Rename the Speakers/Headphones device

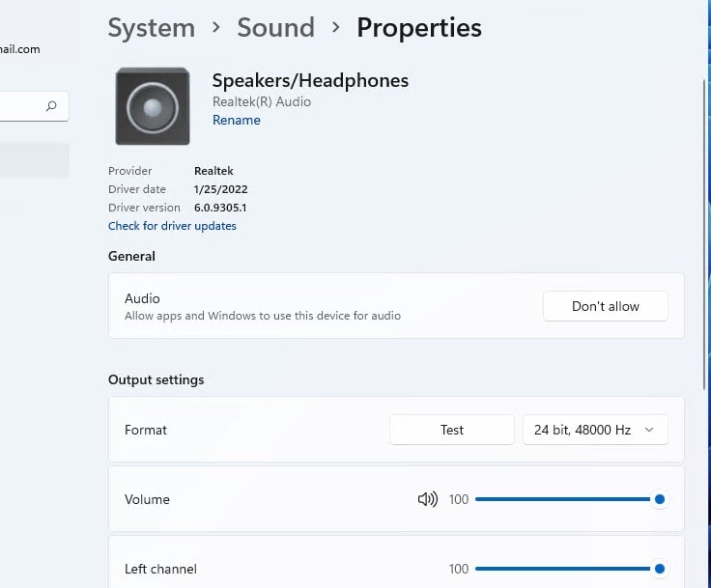point(236,120)
